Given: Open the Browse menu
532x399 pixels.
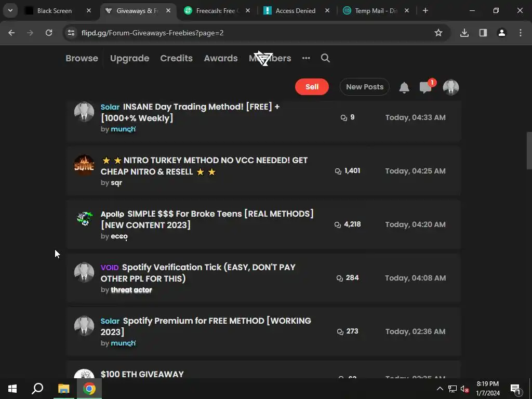Looking at the screenshot, I should pos(82,58).
